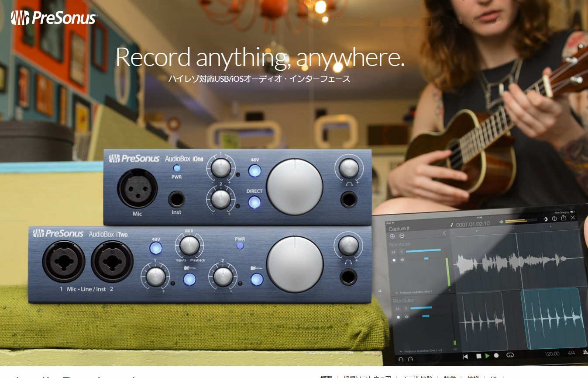Click channel 1 guitar instrument button on iTwo

click(x=189, y=279)
